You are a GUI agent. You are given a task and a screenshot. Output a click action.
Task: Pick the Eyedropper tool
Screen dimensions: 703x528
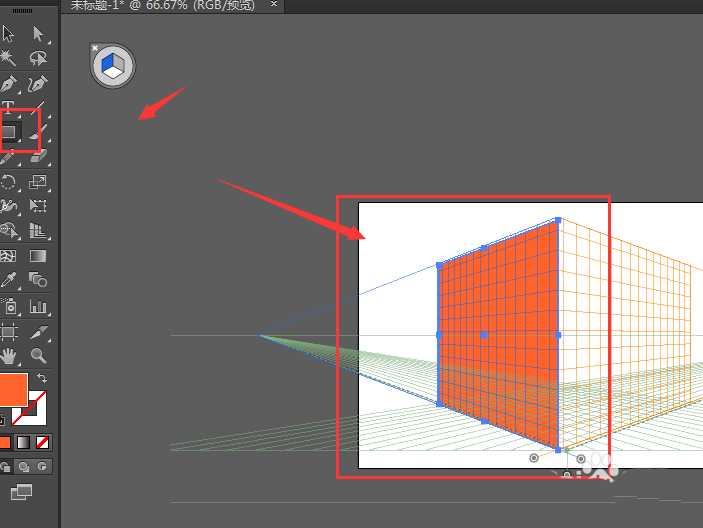click(8, 280)
